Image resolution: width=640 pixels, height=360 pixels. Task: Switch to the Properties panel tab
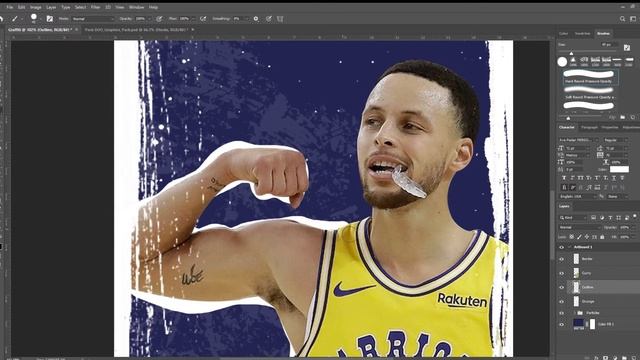click(x=609, y=127)
